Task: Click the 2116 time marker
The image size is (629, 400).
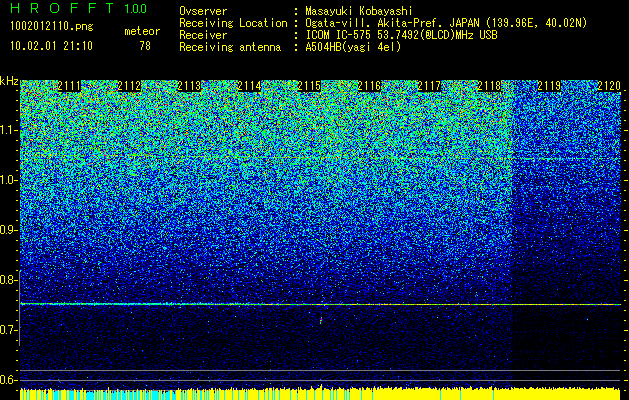Action: click(x=369, y=86)
